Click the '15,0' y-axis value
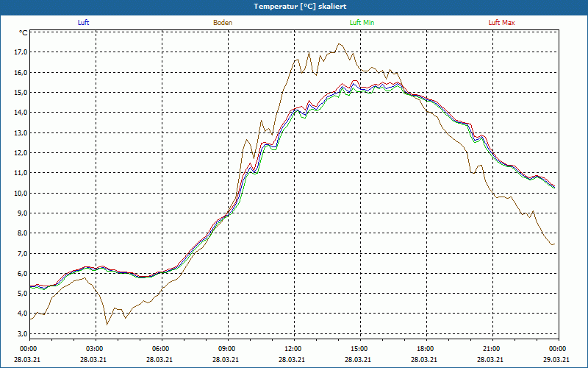The image size is (588, 368). pos(21,93)
